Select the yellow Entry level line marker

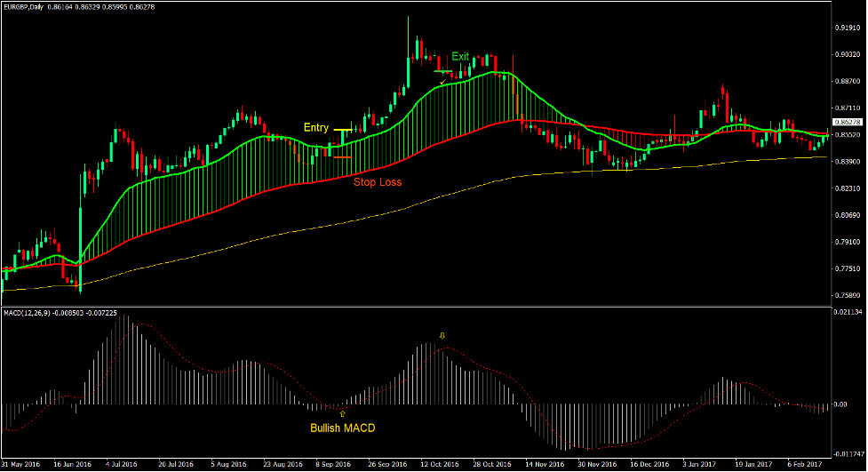343,131
